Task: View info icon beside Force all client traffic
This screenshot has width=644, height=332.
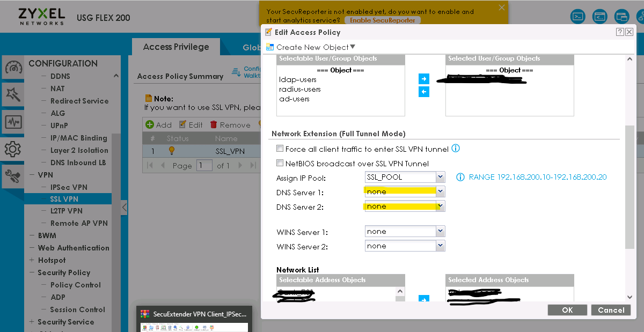Action: pyautogui.click(x=456, y=149)
